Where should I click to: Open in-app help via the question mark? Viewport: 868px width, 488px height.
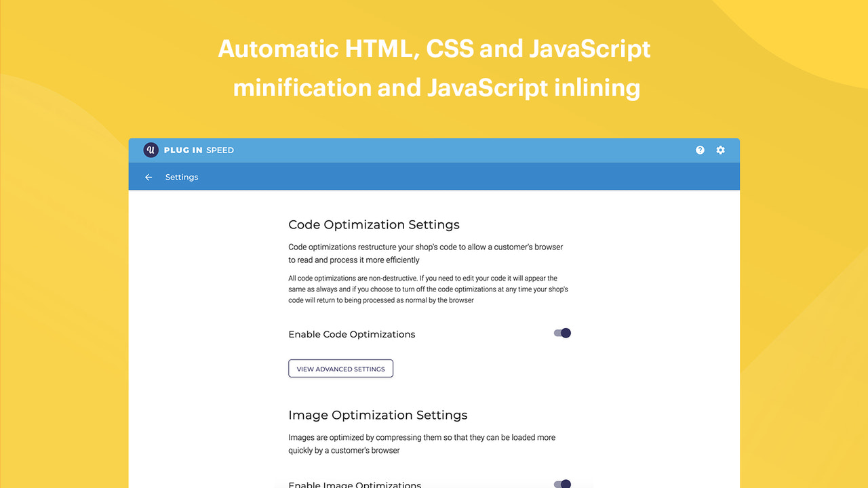[x=700, y=150]
